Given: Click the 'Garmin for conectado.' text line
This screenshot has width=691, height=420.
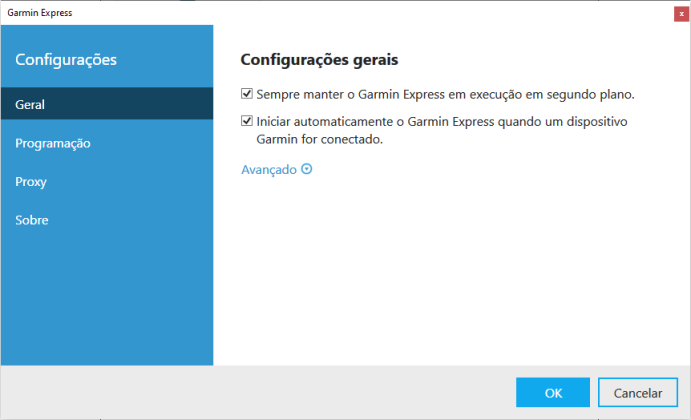Looking at the screenshot, I should click(x=319, y=139).
